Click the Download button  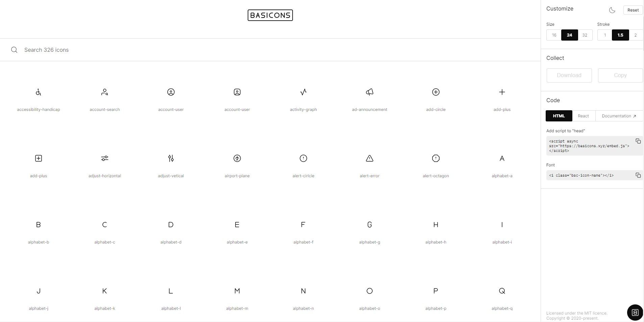coord(569,75)
